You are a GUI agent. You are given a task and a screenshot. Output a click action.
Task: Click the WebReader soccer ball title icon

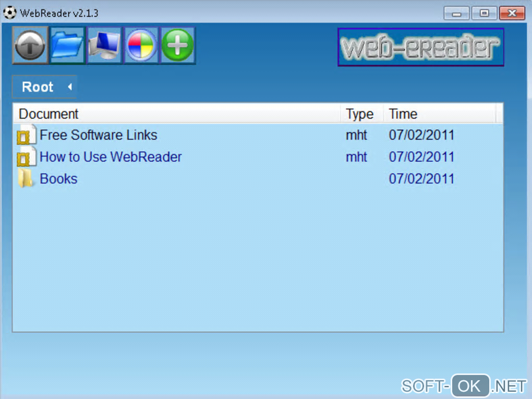click(x=10, y=13)
